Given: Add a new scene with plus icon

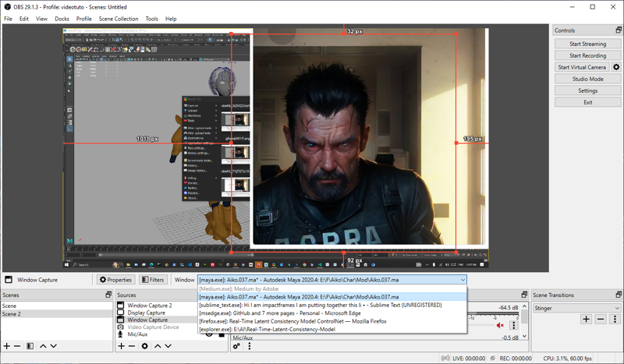Looking at the screenshot, I should tap(7, 346).
